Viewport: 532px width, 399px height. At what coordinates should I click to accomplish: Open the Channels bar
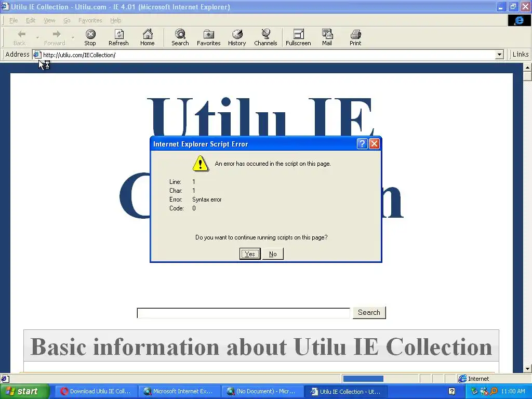click(x=265, y=37)
